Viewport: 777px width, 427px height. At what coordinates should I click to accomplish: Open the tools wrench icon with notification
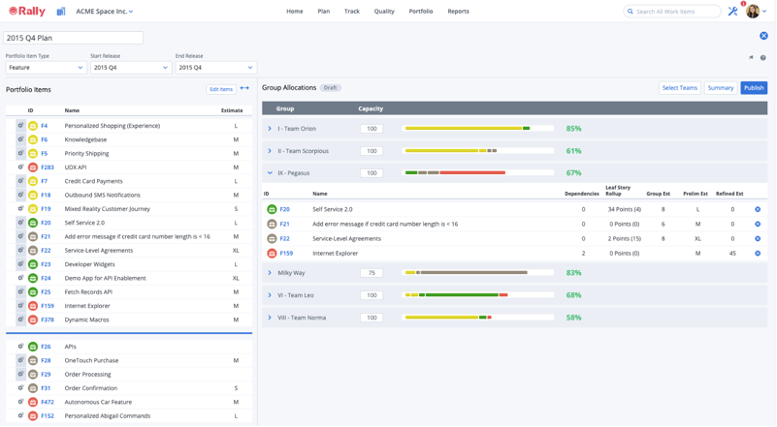click(732, 11)
